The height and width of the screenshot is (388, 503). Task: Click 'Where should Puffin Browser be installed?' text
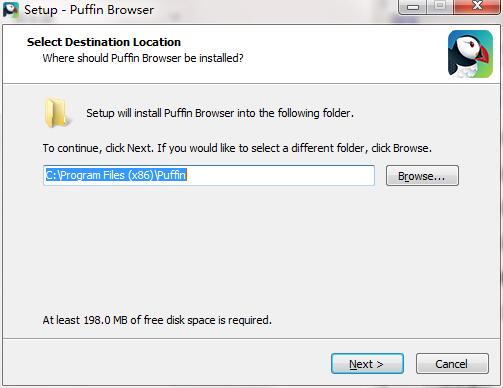tap(143, 58)
